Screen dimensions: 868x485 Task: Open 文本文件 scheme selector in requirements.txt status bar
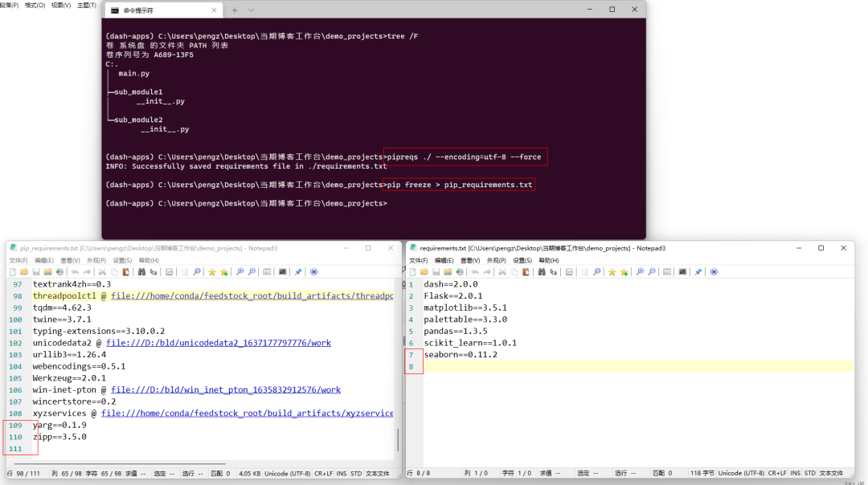point(831,474)
